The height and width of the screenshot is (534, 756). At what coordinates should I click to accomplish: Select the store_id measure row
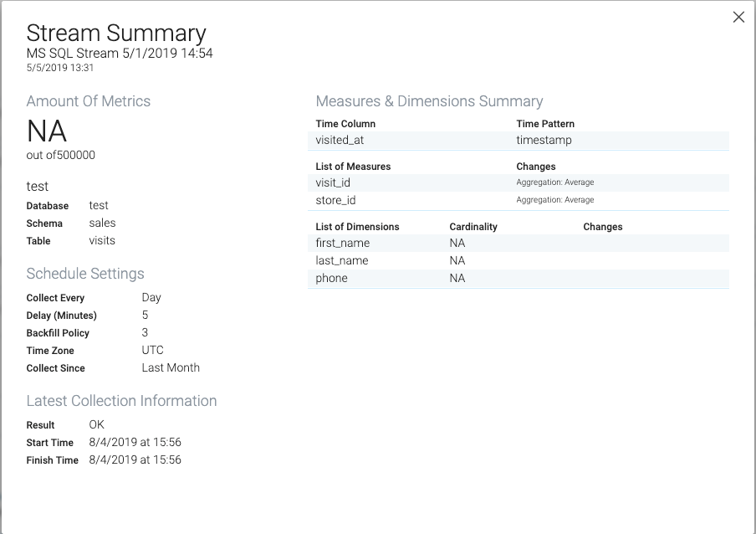pos(518,200)
